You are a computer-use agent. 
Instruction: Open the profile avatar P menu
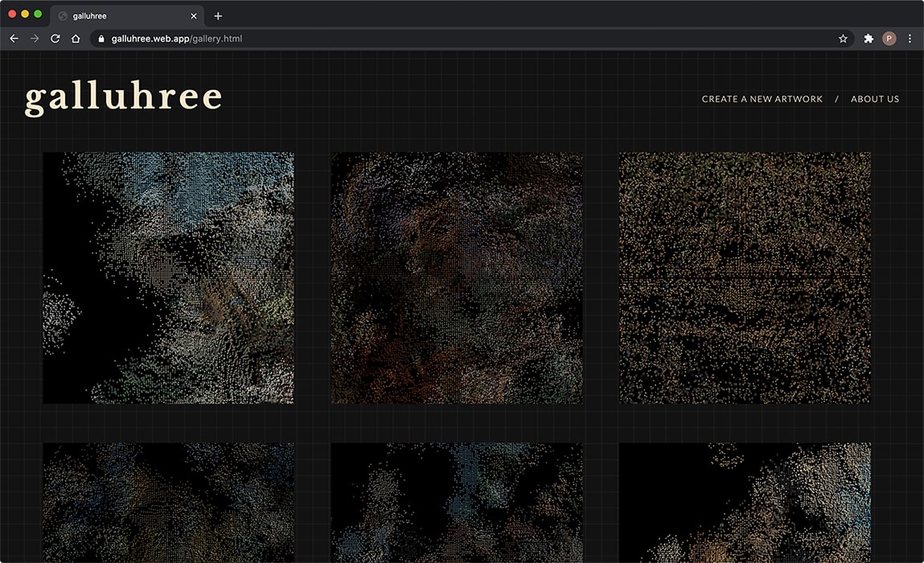pos(889,39)
